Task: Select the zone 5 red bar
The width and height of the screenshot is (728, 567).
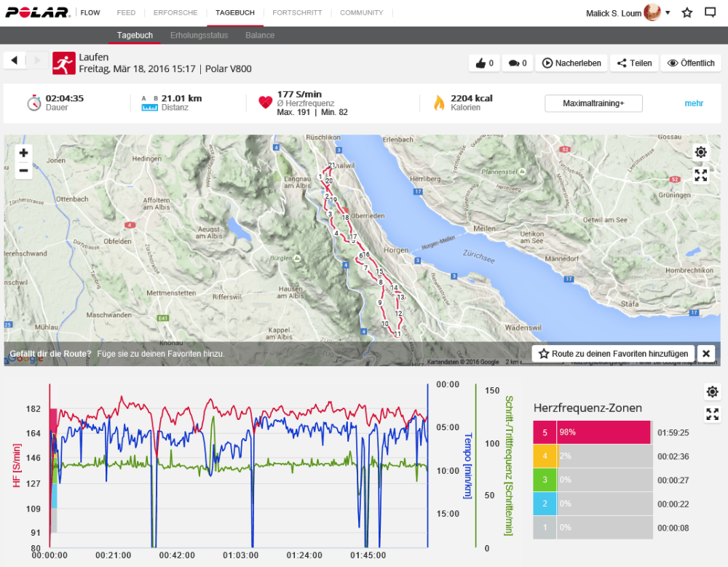Action: (x=603, y=432)
